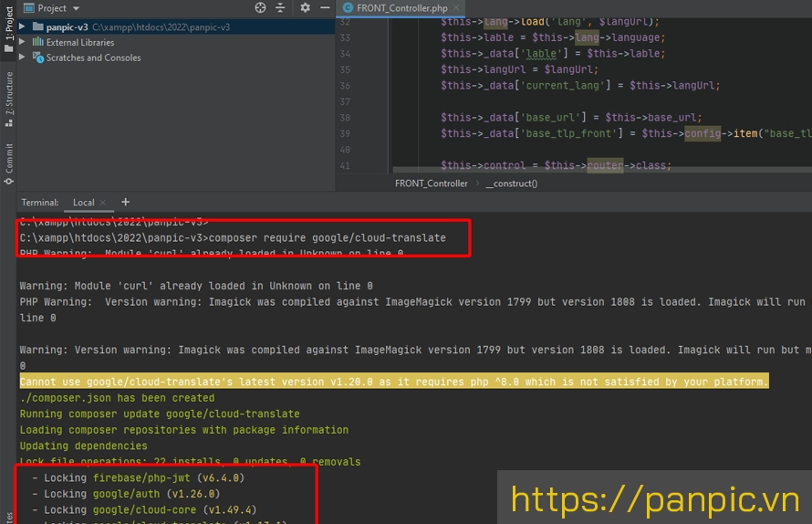The height and width of the screenshot is (524, 812).
Task: Click highlighted router word in line 41
Action: (605, 165)
